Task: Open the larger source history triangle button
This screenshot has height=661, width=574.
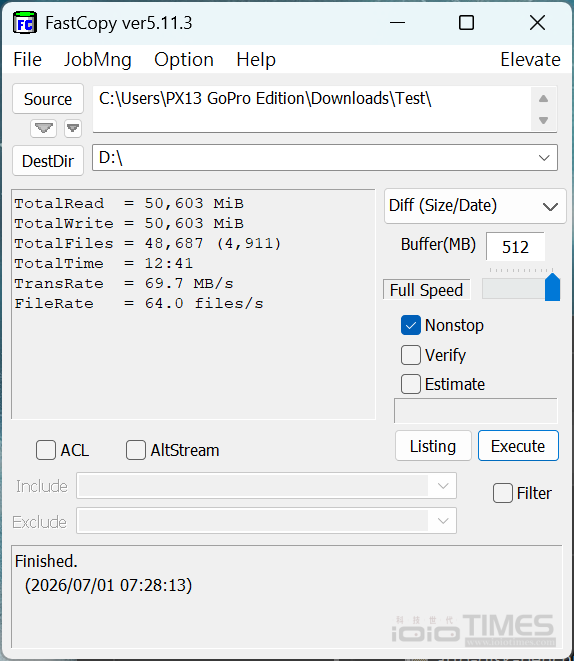Action: [x=43, y=128]
